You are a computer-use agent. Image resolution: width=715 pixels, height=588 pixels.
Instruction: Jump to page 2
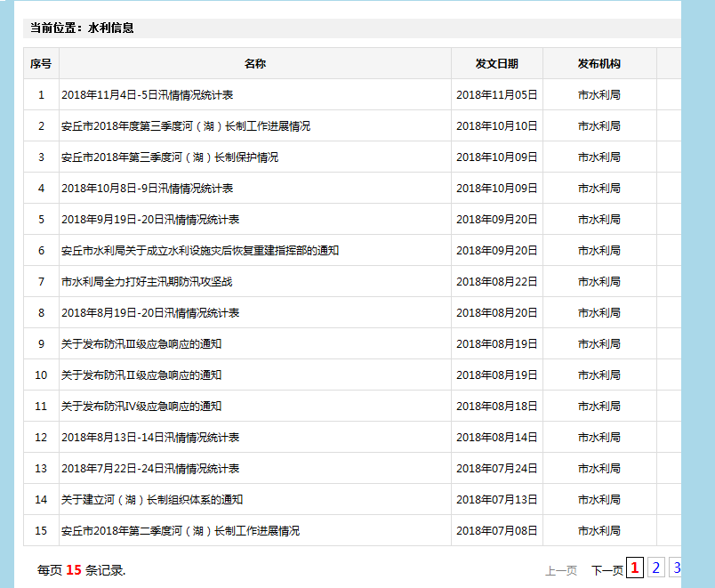[x=656, y=568]
